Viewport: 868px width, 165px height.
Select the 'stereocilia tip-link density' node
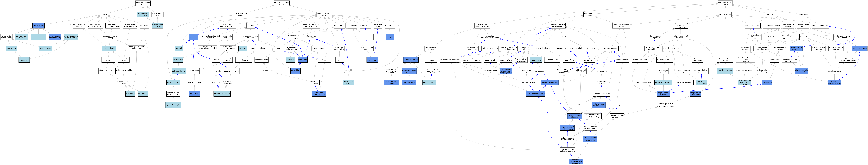coord(349,71)
